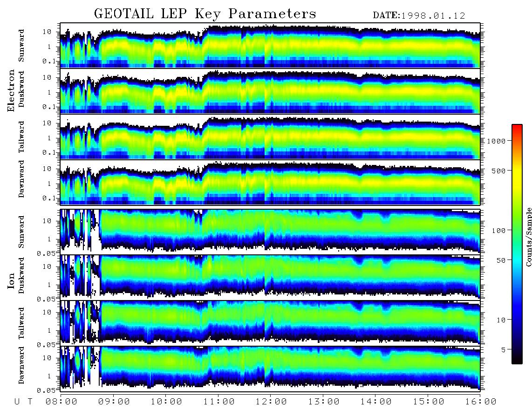This screenshot has height=410, width=532.
Task: Click the 10:00 time tick label
Action: (x=166, y=402)
